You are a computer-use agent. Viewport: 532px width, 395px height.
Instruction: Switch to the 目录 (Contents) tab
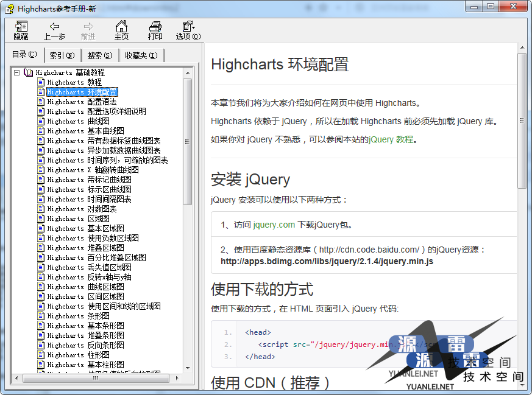tap(25, 55)
